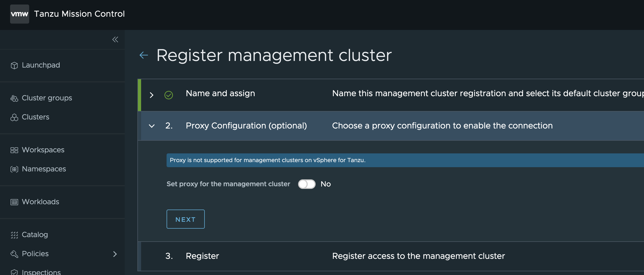Click the Namespaces icon
Screen dimensions: 644x275
(14, 169)
